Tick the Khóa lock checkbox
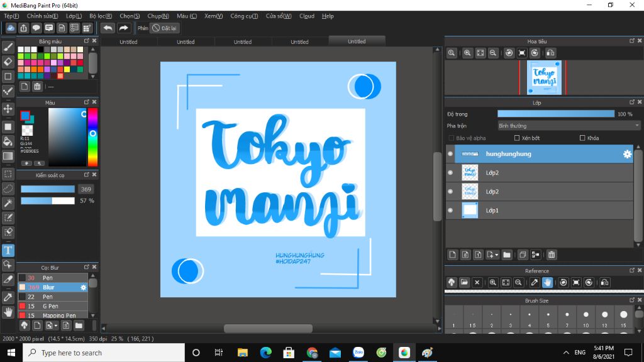This screenshot has width=644, height=362. tap(582, 138)
